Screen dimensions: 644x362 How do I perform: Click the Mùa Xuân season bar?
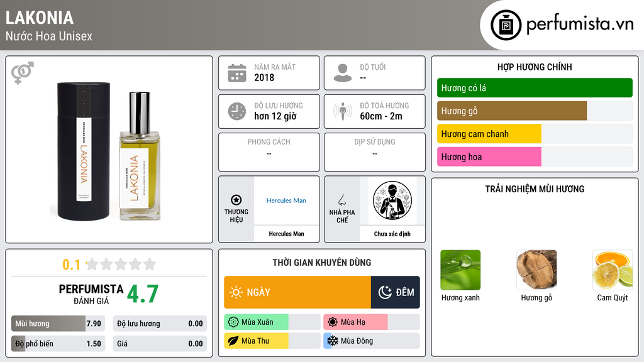pyautogui.click(x=272, y=322)
